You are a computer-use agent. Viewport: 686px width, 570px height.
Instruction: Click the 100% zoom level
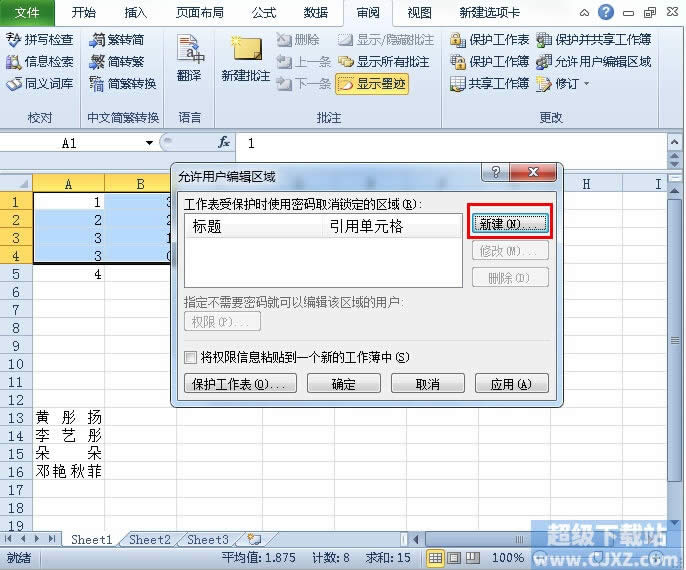click(508, 557)
